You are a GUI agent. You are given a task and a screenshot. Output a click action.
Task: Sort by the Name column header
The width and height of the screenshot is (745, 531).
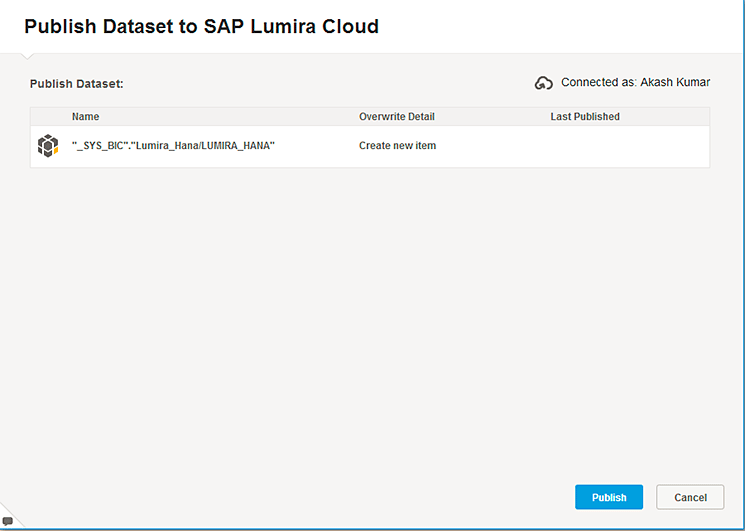point(86,117)
